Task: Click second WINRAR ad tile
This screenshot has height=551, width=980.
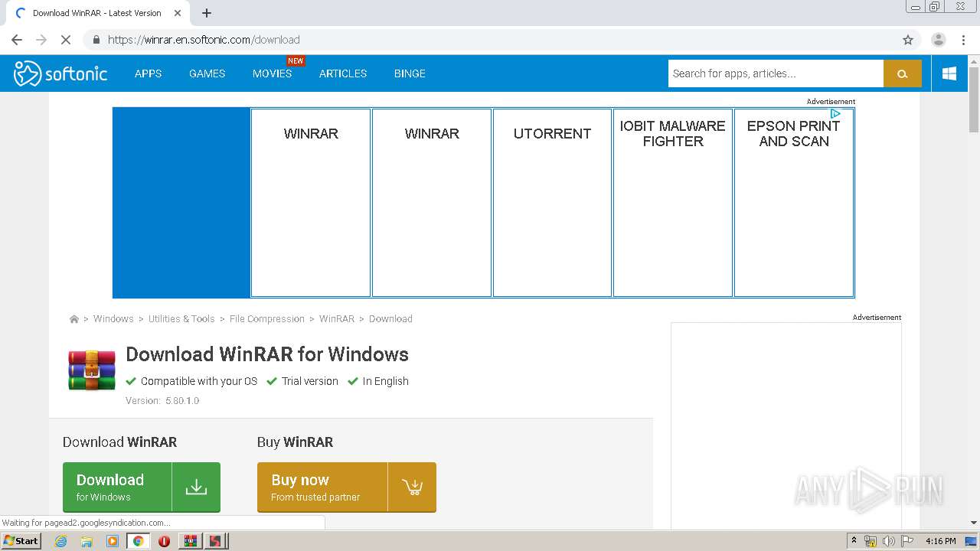Action: click(432, 203)
